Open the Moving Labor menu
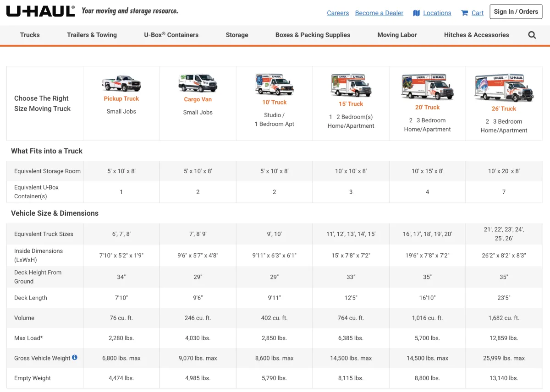Viewport: 550px width, 392px height. point(397,35)
